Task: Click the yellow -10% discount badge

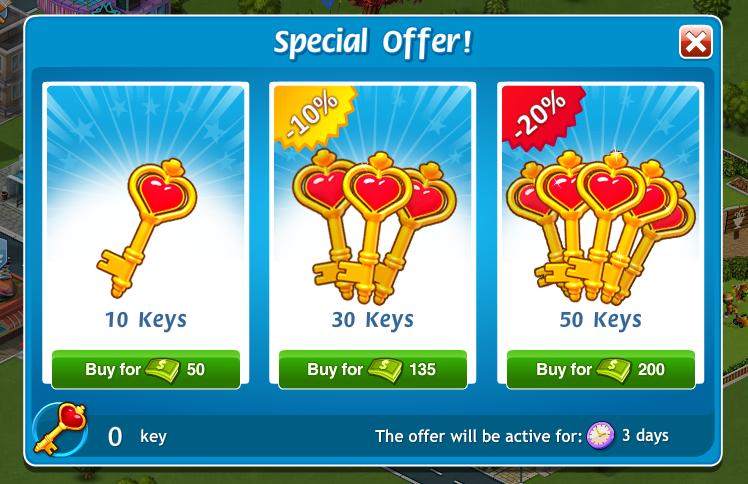Action: click(312, 114)
